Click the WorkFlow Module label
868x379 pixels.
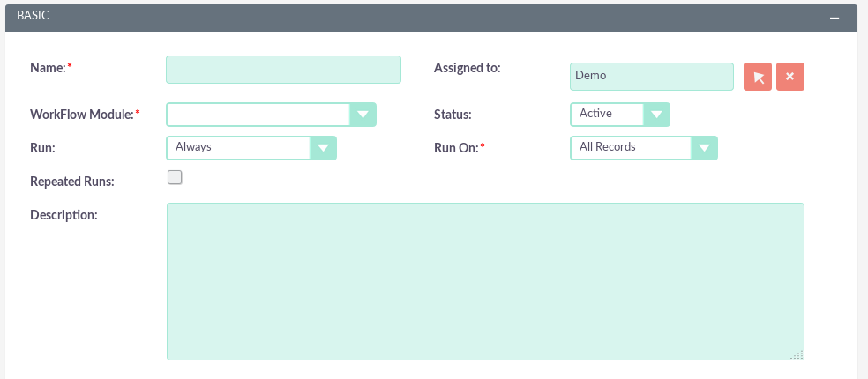coord(81,115)
